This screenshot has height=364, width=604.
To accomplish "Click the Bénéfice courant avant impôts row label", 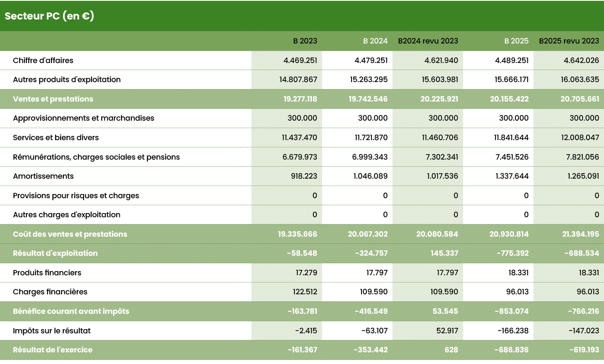I will 70,311.
